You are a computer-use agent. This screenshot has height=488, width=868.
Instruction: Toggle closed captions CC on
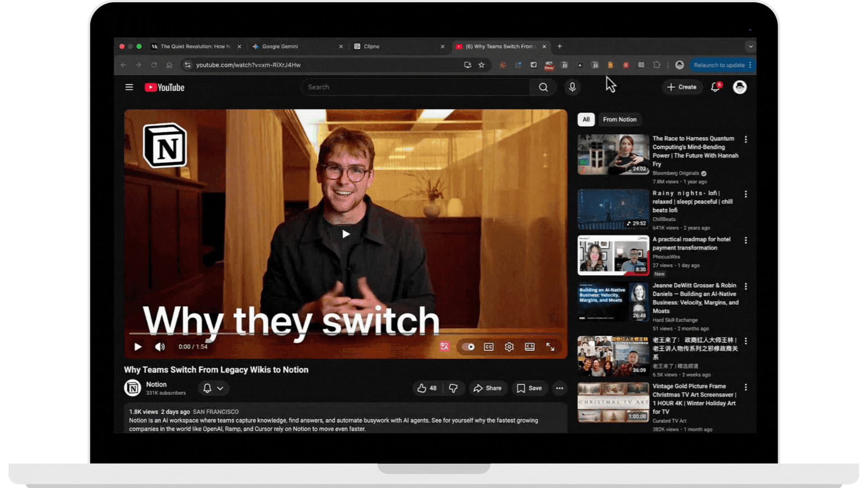[x=489, y=347]
